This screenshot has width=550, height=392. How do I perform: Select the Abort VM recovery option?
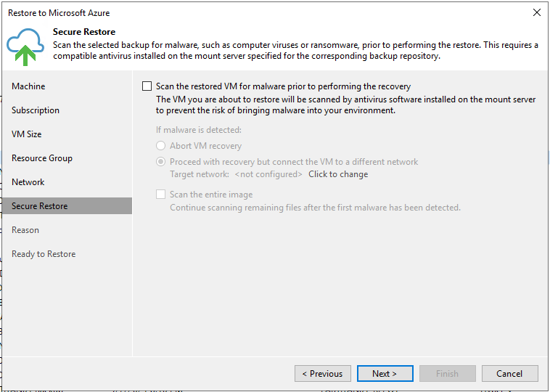(160, 146)
